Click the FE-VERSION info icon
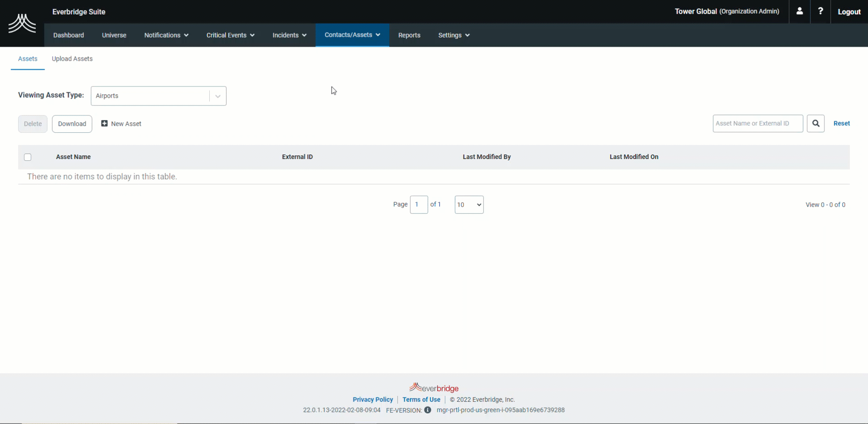The height and width of the screenshot is (424, 868). pyautogui.click(x=428, y=410)
